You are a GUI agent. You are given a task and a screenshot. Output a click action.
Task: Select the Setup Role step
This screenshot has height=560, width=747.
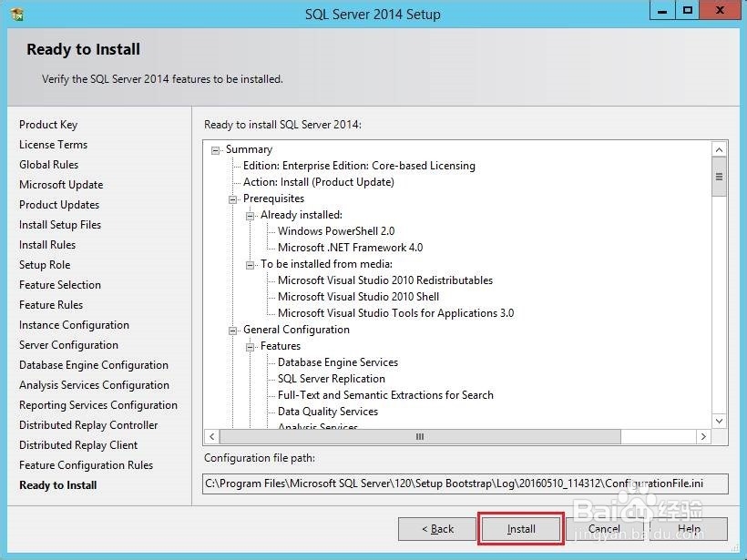coord(45,265)
